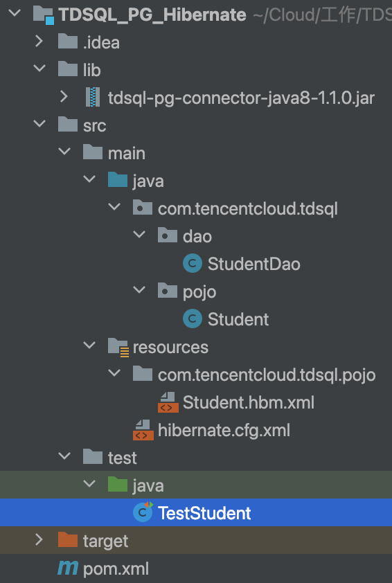Click the Student.hbm.xml file icon
This screenshot has height=583, width=392.
click(x=168, y=402)
